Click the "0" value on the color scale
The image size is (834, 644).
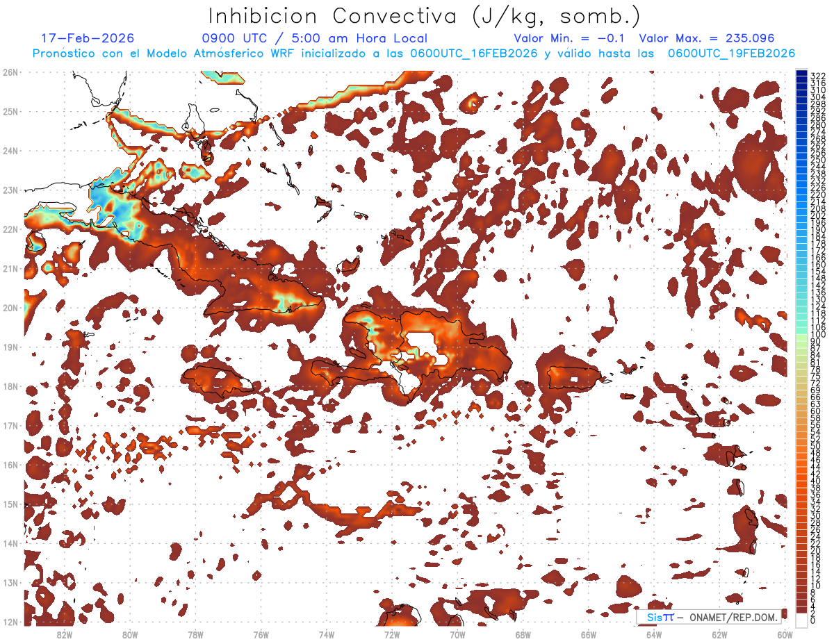[x=813, y=620]
